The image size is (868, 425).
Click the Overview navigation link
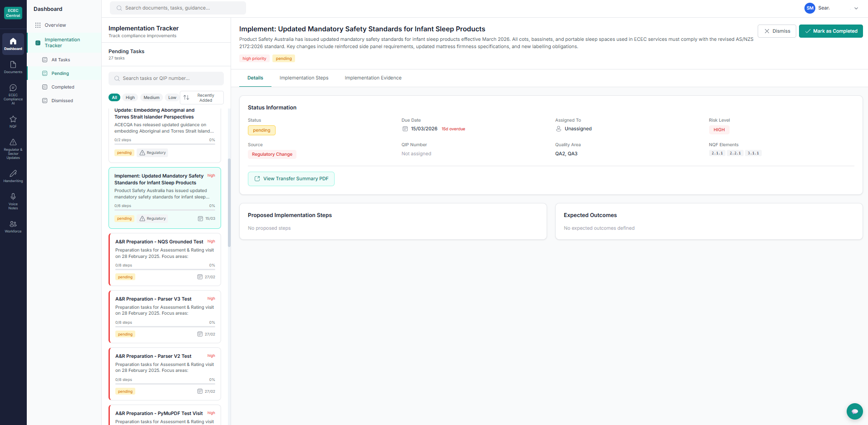click(x=55, y=25)
